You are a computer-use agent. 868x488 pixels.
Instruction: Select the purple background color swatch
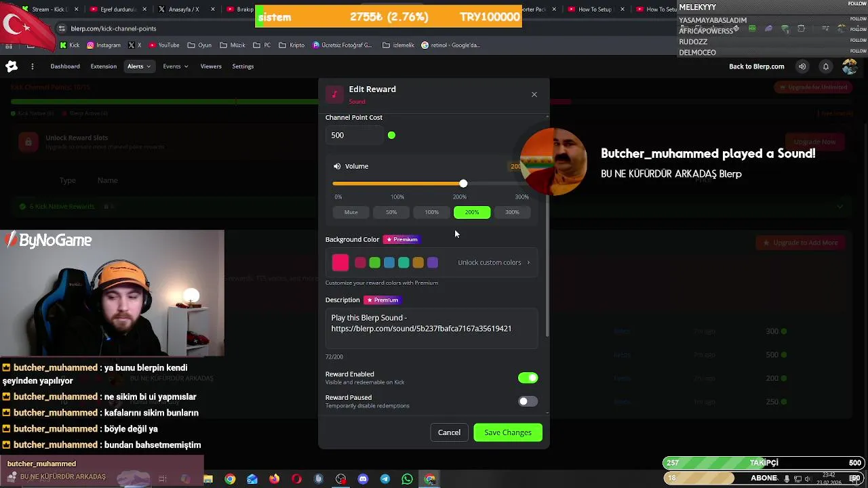(433, 263)
